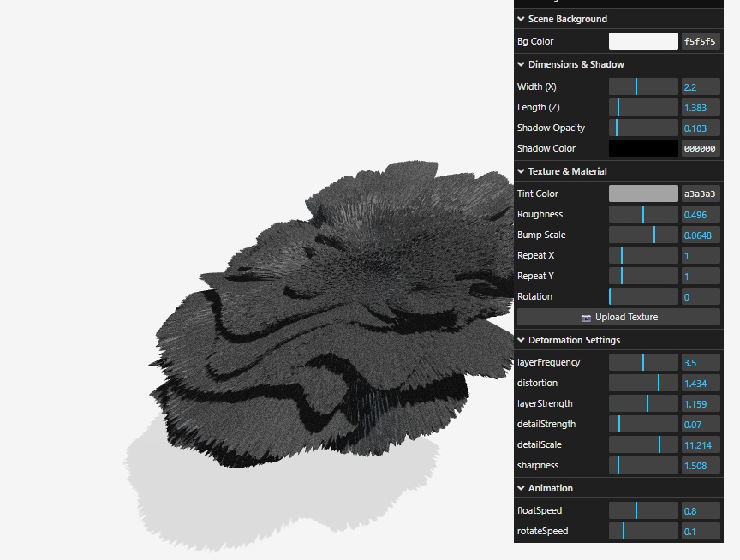Collapse the Animation section
740x560 pixels.
coord(550,488)
